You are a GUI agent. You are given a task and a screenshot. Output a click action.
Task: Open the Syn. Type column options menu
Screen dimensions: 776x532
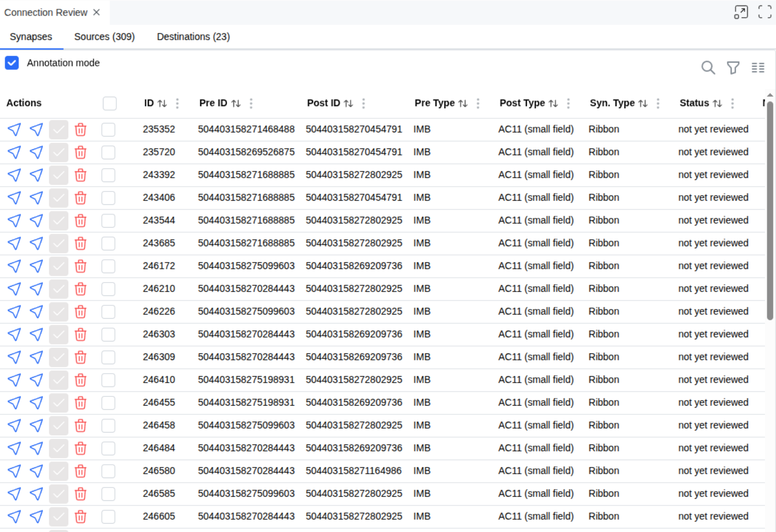click(x=658, y=104)
